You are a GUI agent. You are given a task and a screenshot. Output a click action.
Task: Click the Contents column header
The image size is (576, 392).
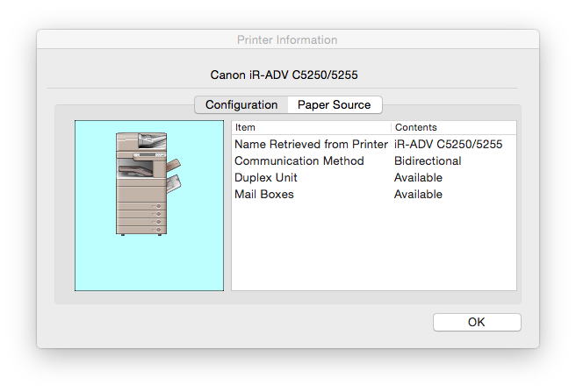454,127
